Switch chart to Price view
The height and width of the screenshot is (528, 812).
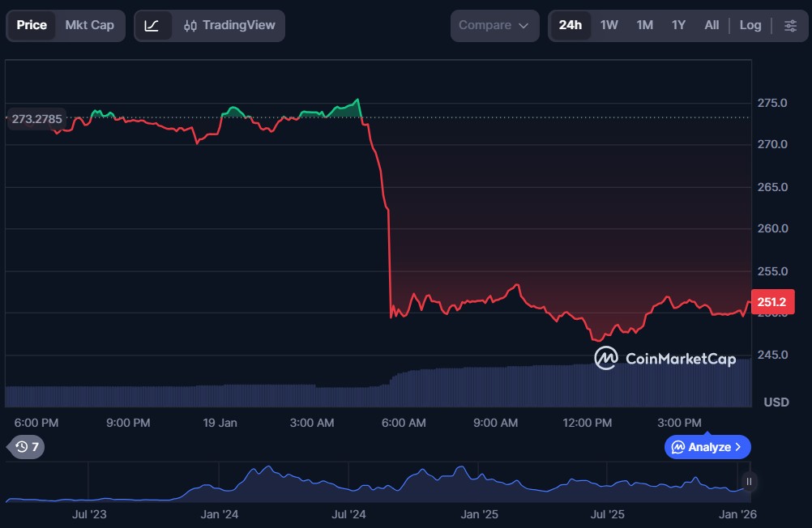click(x=32, y=25)
